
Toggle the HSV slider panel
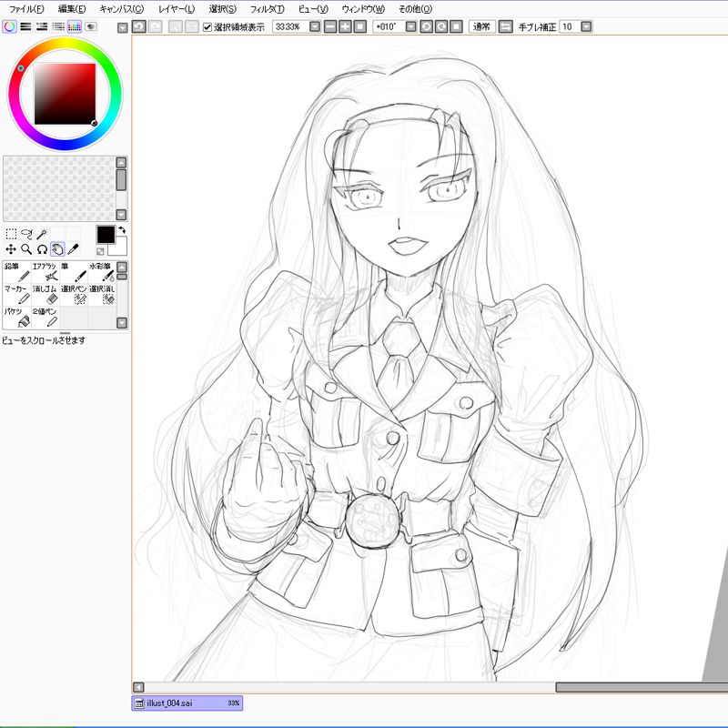click(x=42, y=26)
